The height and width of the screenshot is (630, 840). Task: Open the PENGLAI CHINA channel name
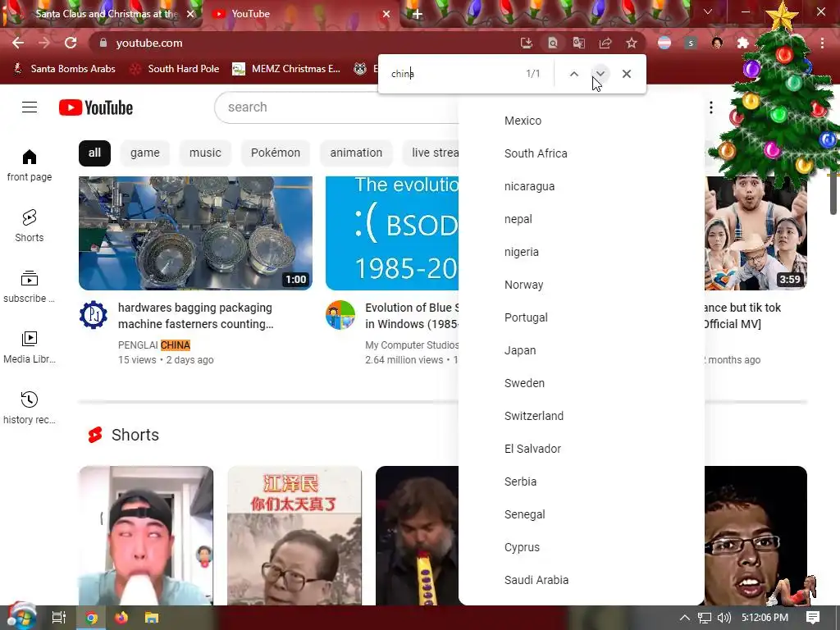click(x=154, y=345)
